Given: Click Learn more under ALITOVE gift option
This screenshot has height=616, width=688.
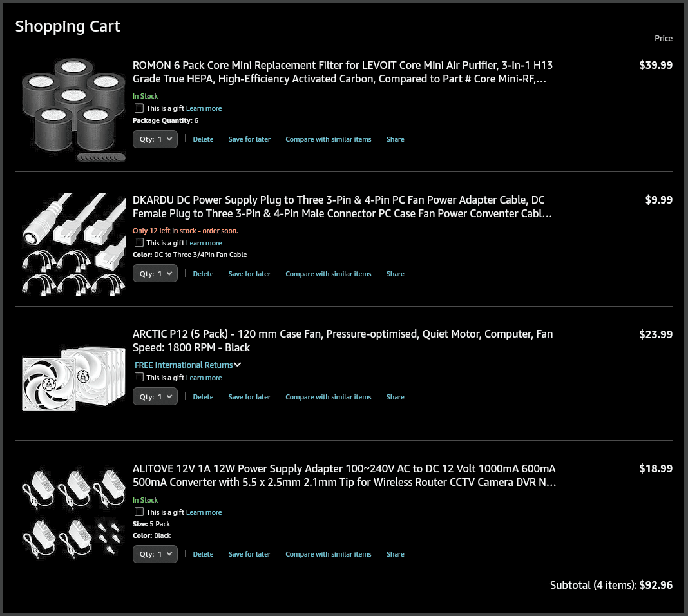Looking at the screenshot, I should [x=204, y=512].
